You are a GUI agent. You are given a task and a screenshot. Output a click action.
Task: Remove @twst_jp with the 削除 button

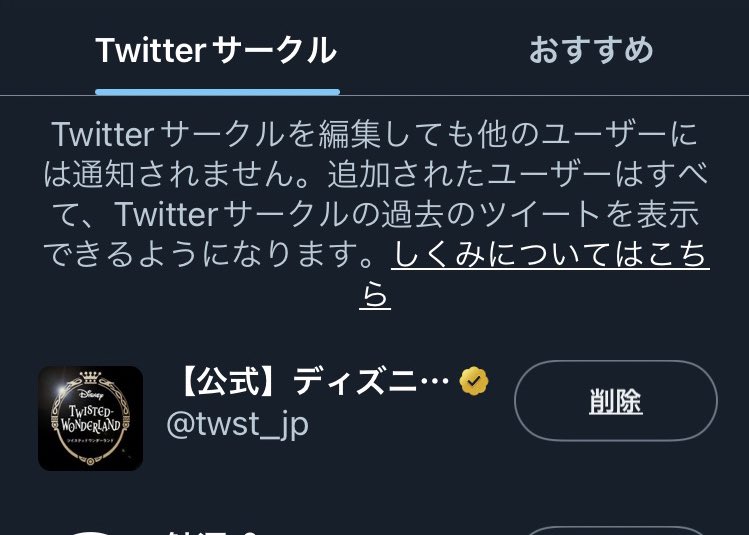pyautogui.click(x=616, y=400)
